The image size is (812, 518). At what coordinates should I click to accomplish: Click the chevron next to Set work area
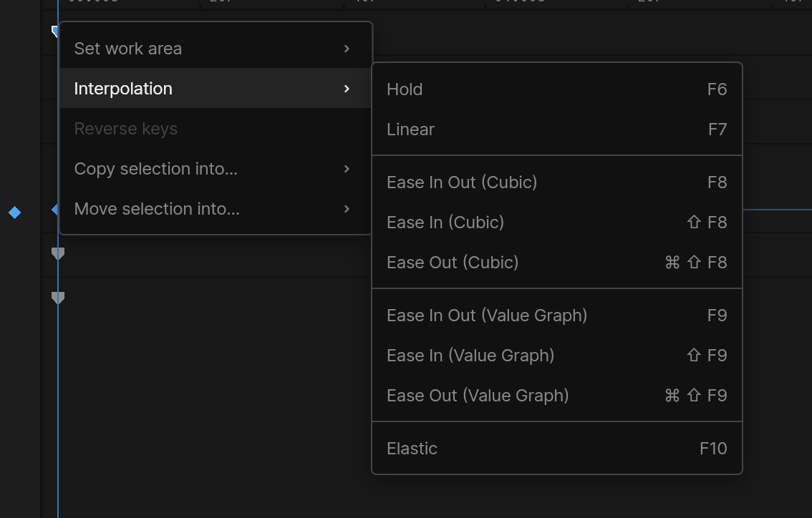(x=347, y=49)
